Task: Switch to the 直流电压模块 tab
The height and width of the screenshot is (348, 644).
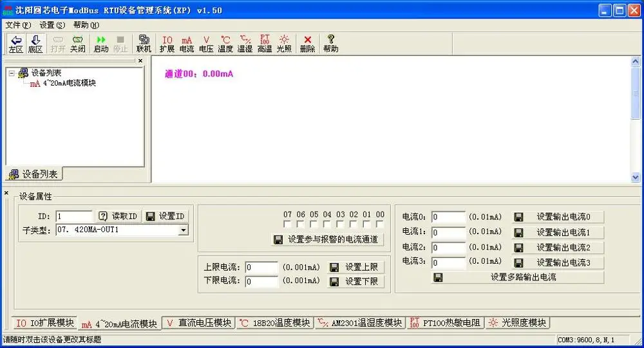Action: [x=199, y=323]
